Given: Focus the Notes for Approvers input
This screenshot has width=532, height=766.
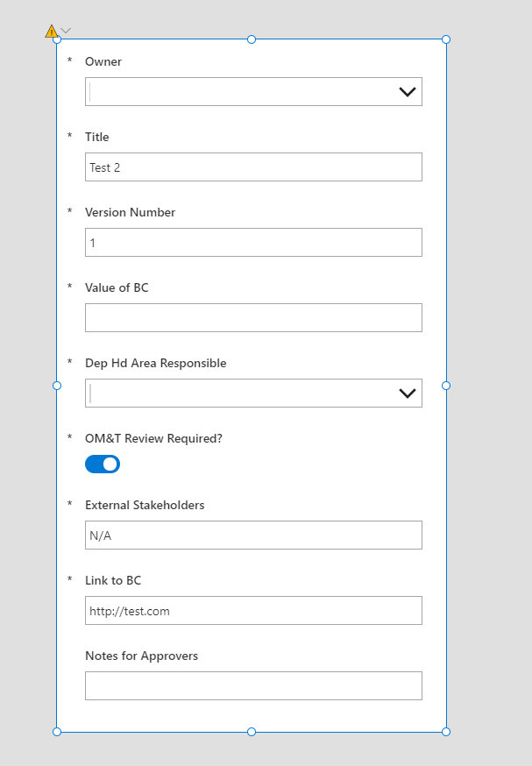Looking at the screenshot, I should [x=253, y=686].
